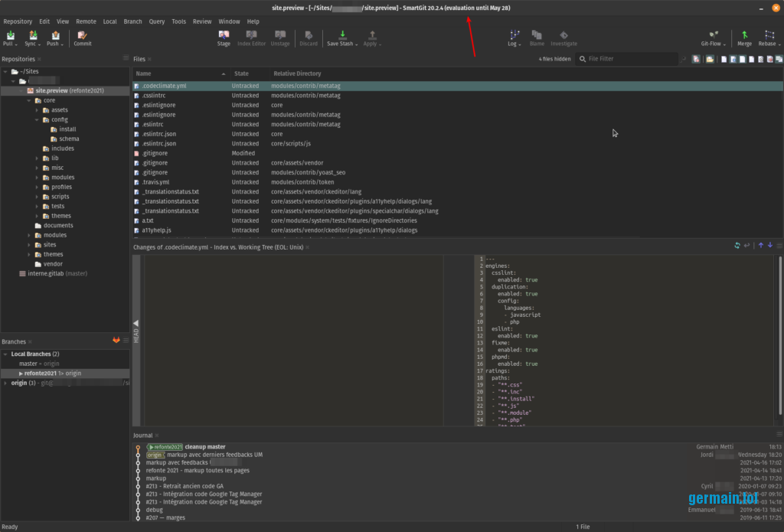Stage the selected file with Stage icon
Viewport: 784px width, 532px height.
click(224, 36)
